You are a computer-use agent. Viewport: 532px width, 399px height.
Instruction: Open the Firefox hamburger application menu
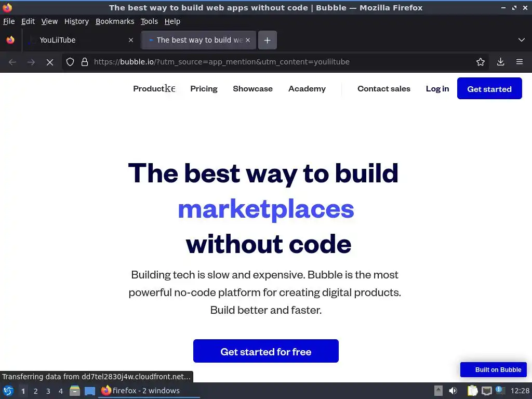click(520, 62)
